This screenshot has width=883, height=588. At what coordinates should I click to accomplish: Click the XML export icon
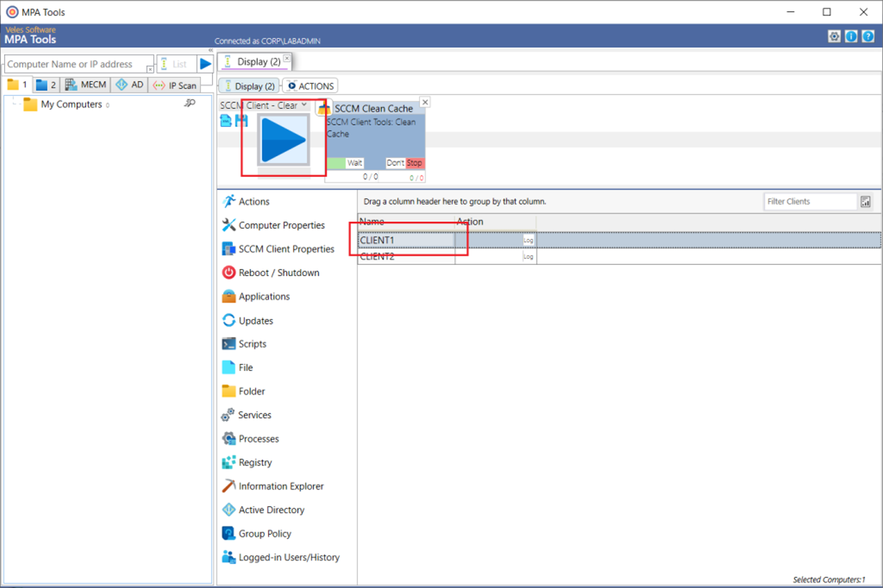click(226, 121)
